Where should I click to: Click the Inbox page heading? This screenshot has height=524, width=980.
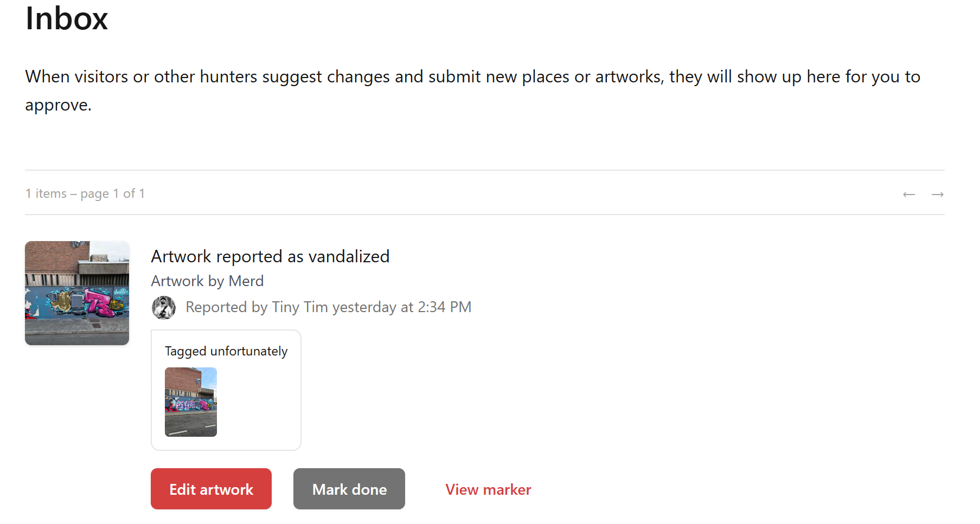coord(67,18)
